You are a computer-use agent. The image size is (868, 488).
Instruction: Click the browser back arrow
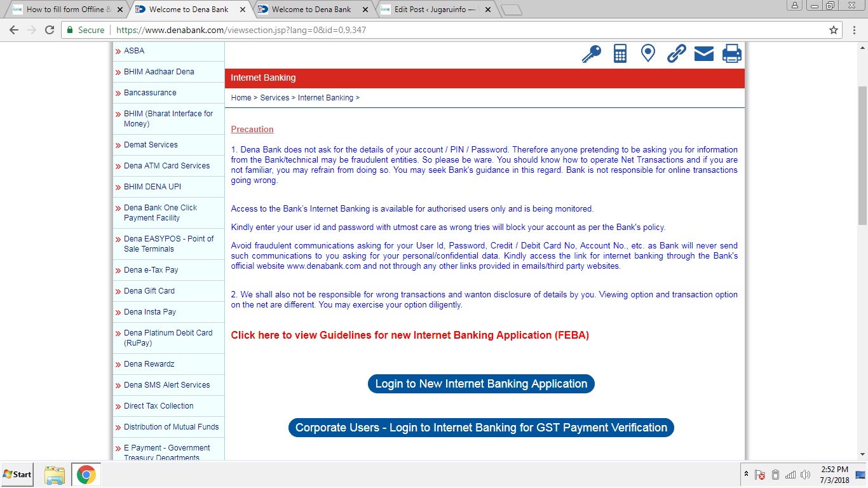coord(14,30)
